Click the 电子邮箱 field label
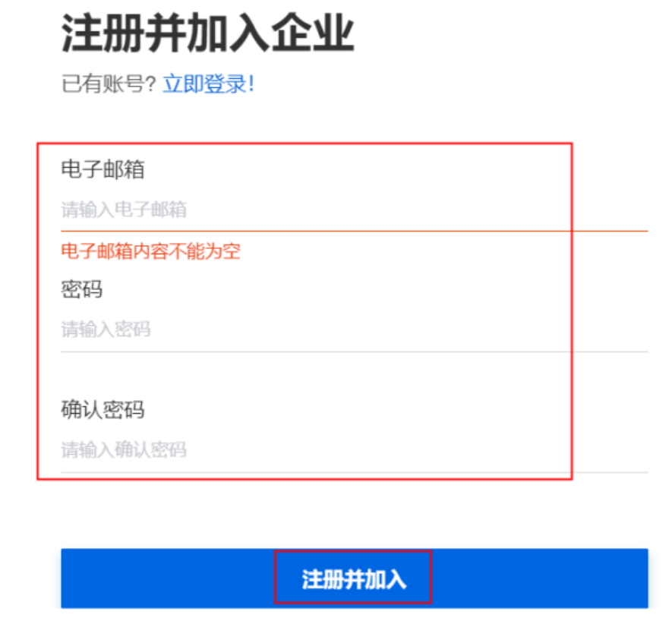The width and height of the screenshot is (672, 618). [x=103, y=169]
